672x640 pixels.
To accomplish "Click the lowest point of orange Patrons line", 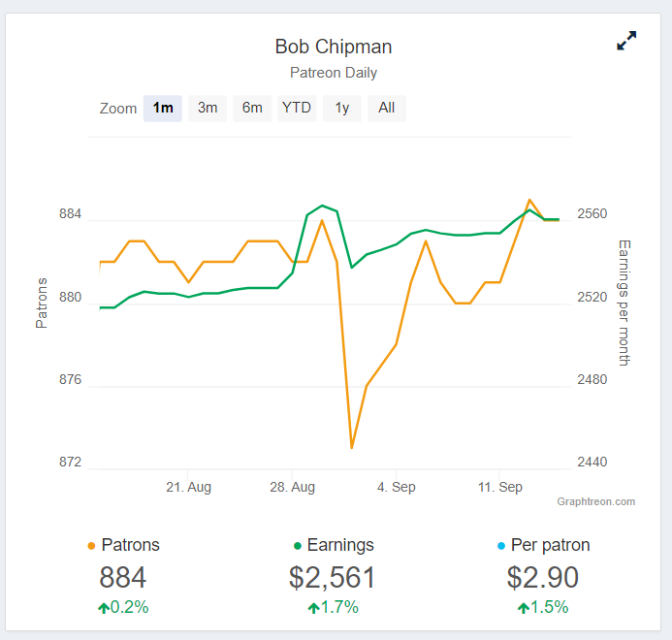I will click(352, 448).
